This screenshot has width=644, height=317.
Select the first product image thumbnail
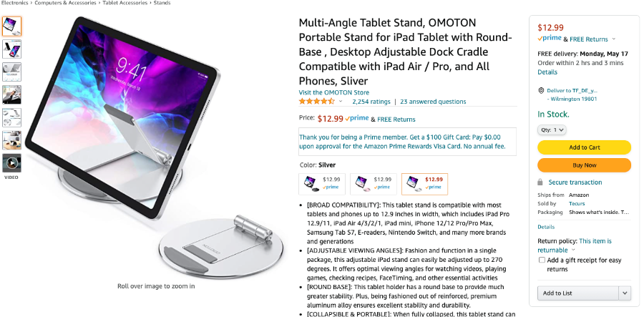pyautogui.click(x=12, y=26)
